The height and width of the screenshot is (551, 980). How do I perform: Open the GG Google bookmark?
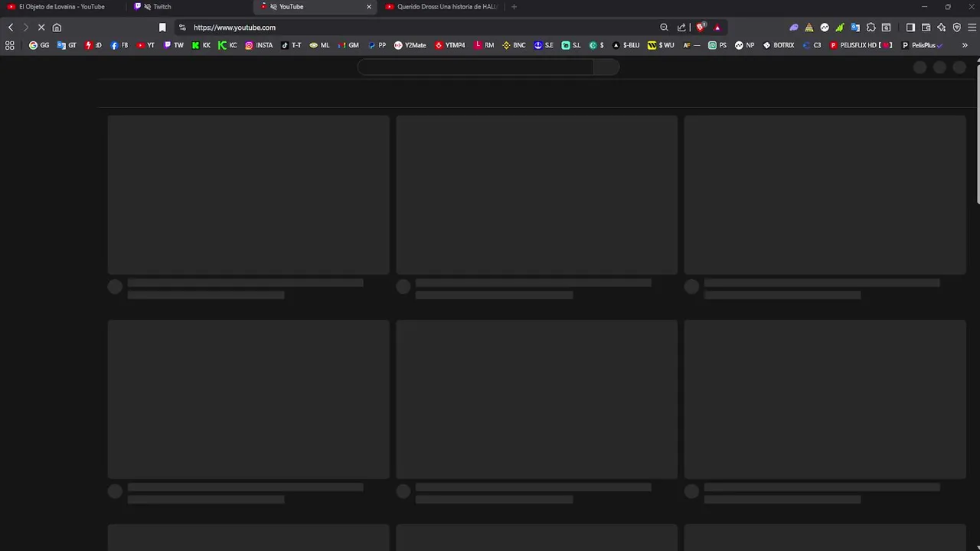point(39,45)
